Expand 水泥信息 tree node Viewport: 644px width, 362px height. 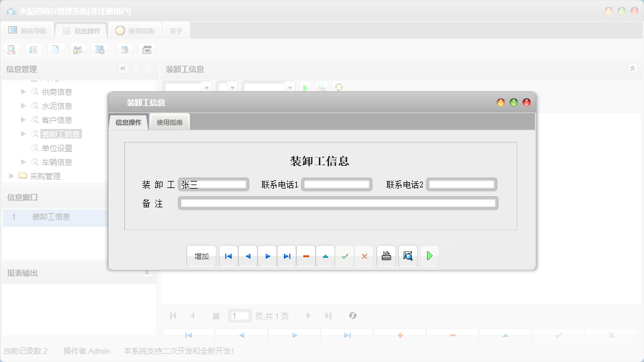click(x=23, y=106)
